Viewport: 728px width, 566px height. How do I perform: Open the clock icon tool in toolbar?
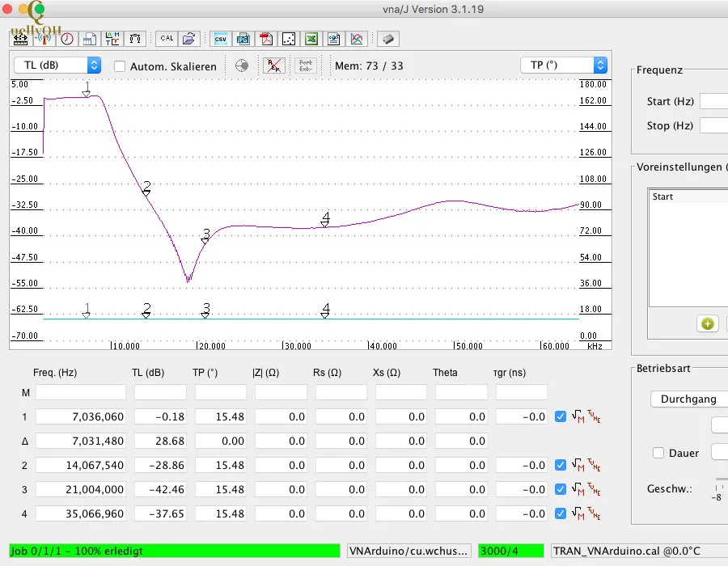(67, 39)
